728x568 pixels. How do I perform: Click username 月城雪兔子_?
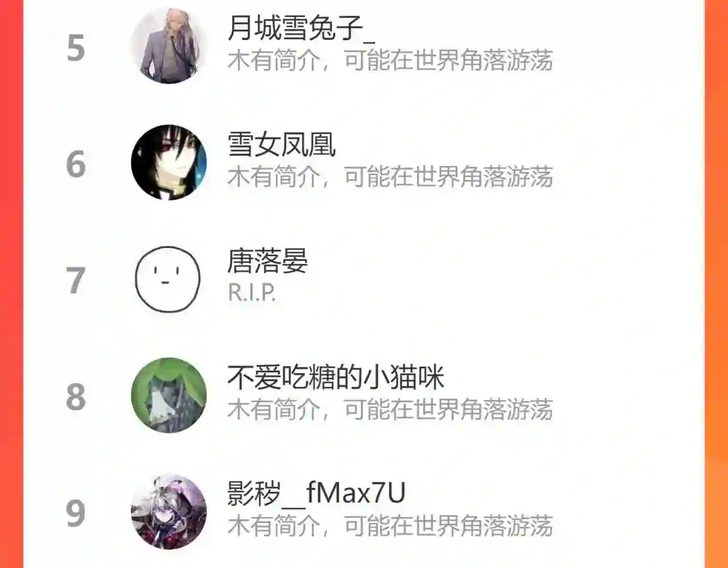click(x=301, y=28)
